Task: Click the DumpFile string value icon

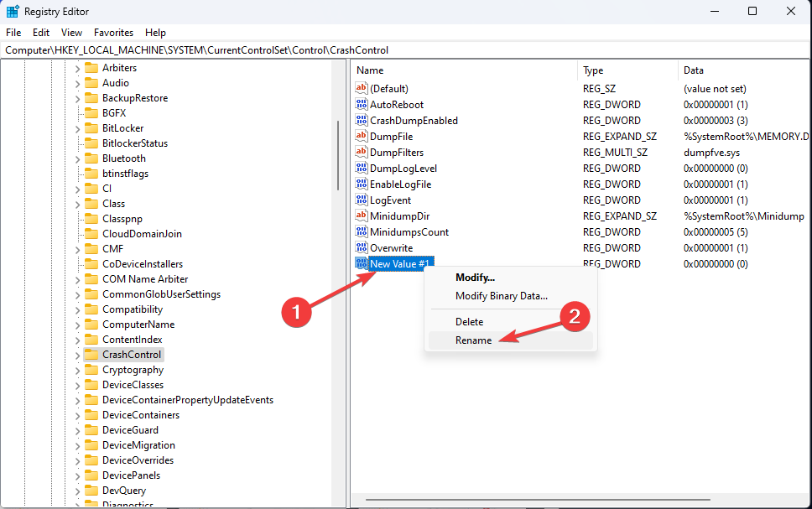Action: (x=361, y=136)
